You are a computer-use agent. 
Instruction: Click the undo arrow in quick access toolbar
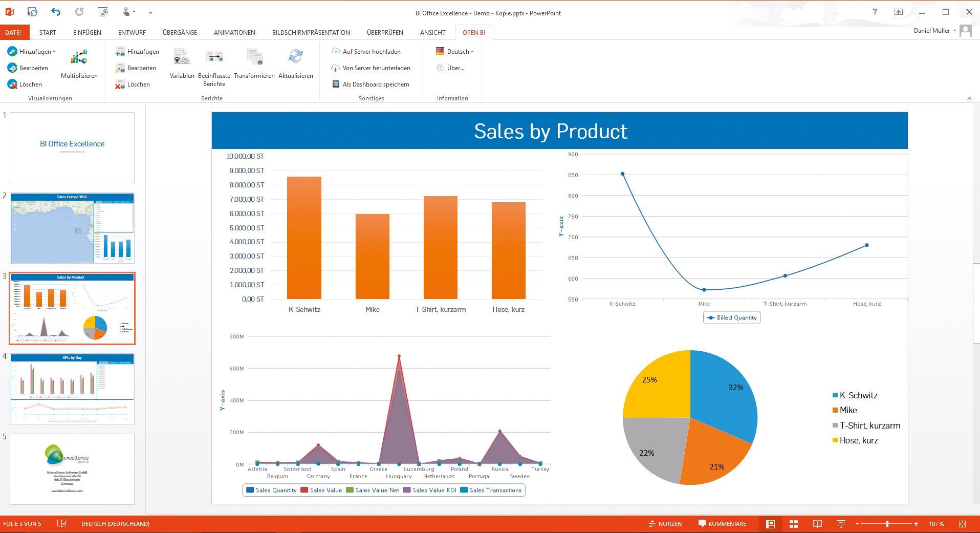(56, 12)
